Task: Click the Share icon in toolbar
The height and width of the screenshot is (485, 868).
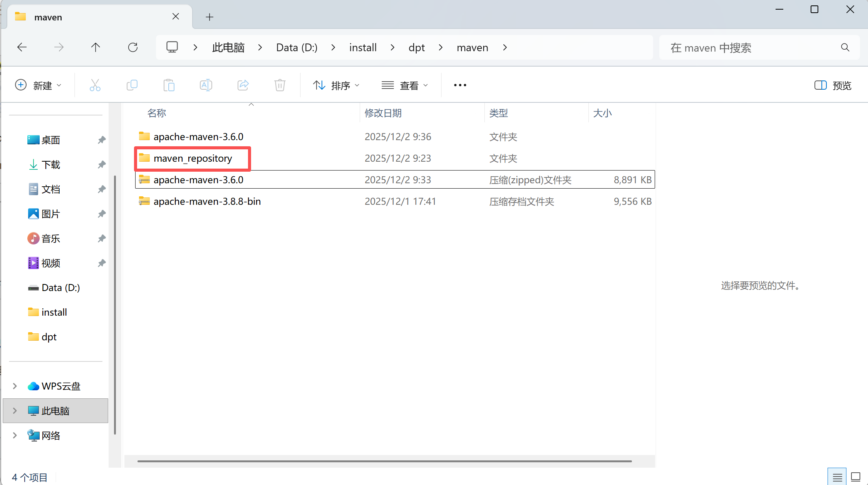Action: tap(243, 85)
